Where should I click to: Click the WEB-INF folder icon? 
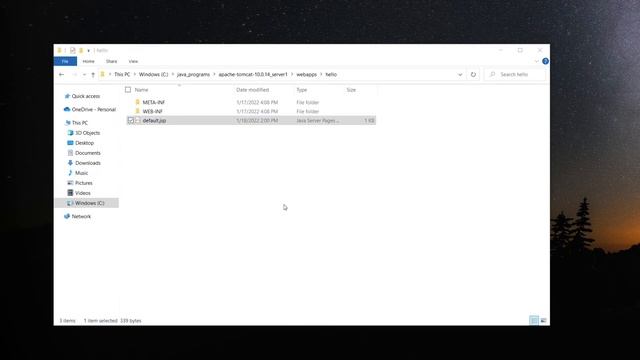[138, 111]
